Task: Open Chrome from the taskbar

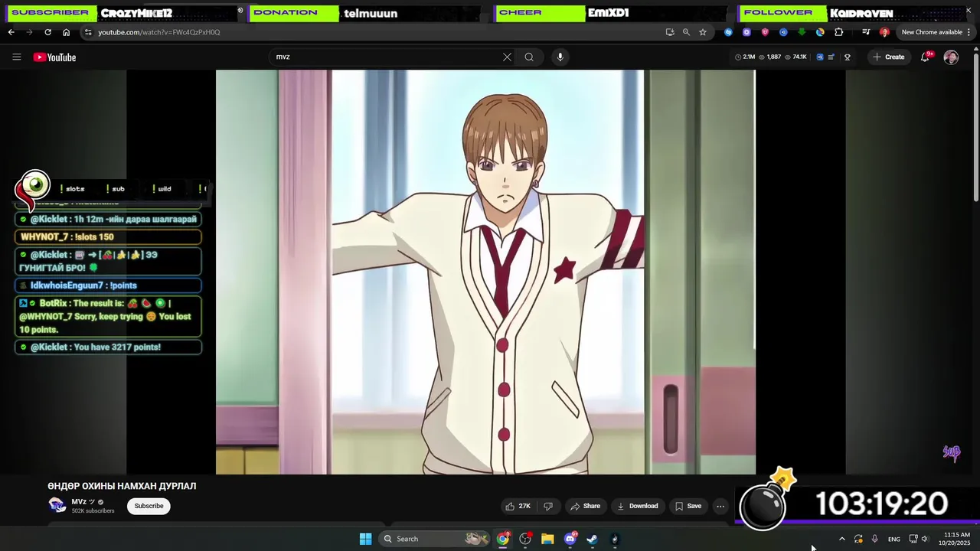Action: 503,539
